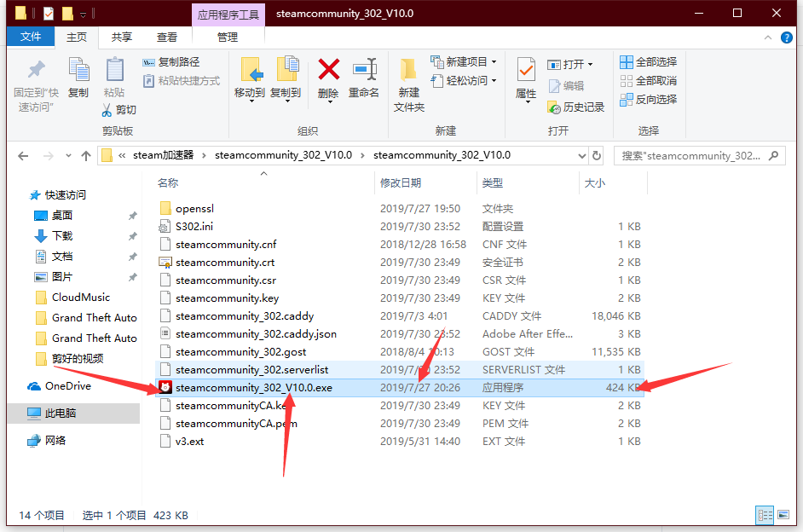Click the search magnifier icon
Viewport: 803px width, 532px height.
[x=774, y=155]
